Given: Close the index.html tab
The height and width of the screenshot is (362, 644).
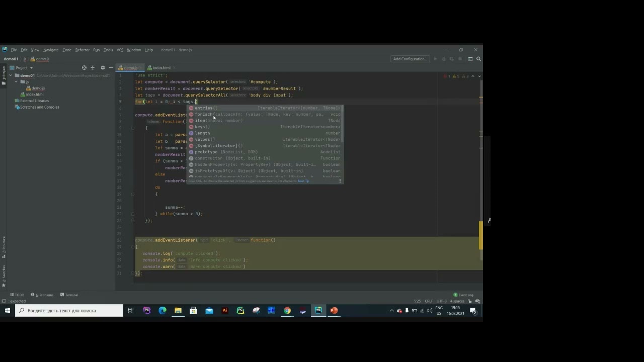Looking at the screenshot, I should click(x=174, y=68).
